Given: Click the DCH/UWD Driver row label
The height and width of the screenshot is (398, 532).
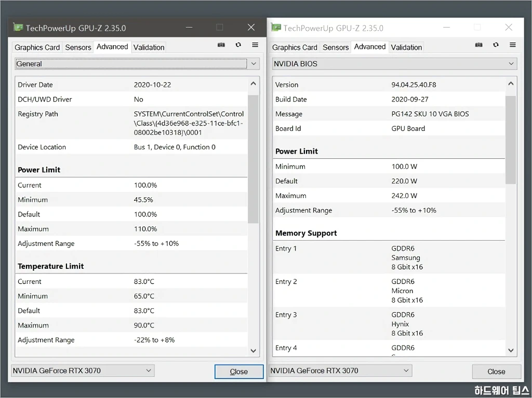Looking at the screenshot, I should pyautogui.click(x=45, y=99).
